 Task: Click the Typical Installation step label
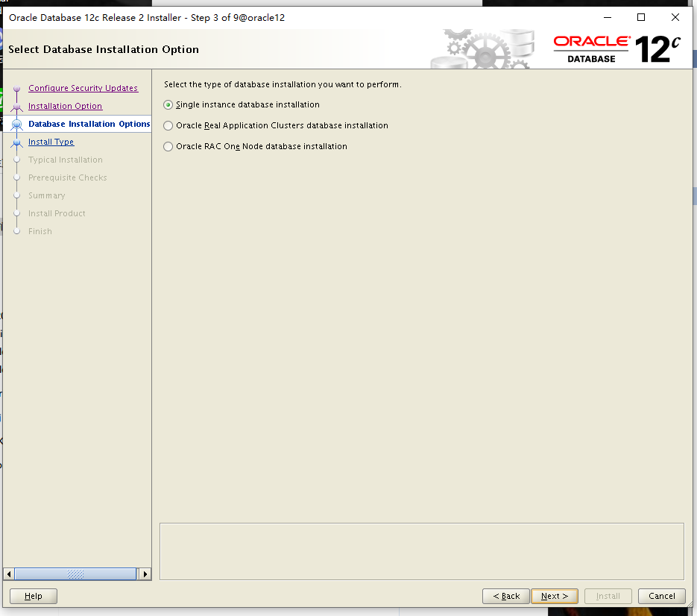click(66, 160)
